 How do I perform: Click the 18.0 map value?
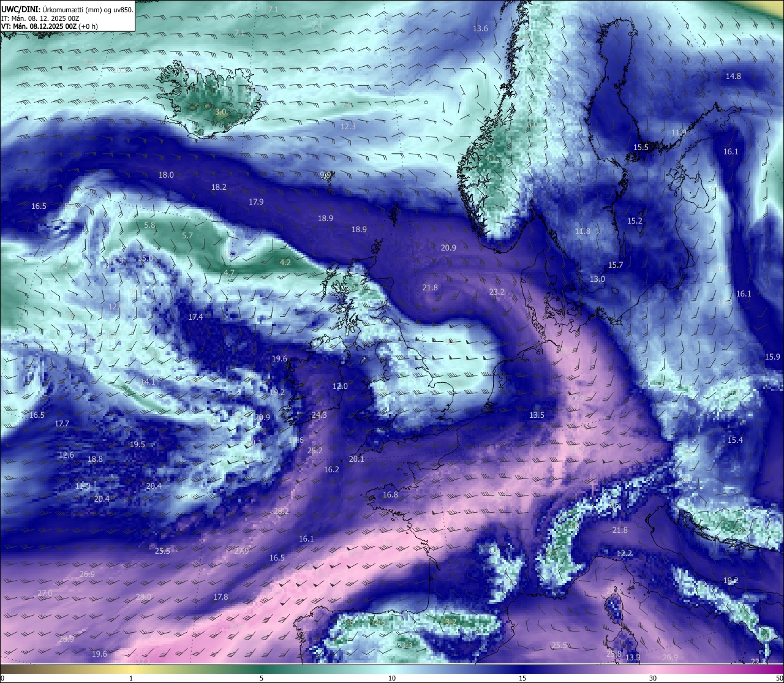[x=166, y=175]
